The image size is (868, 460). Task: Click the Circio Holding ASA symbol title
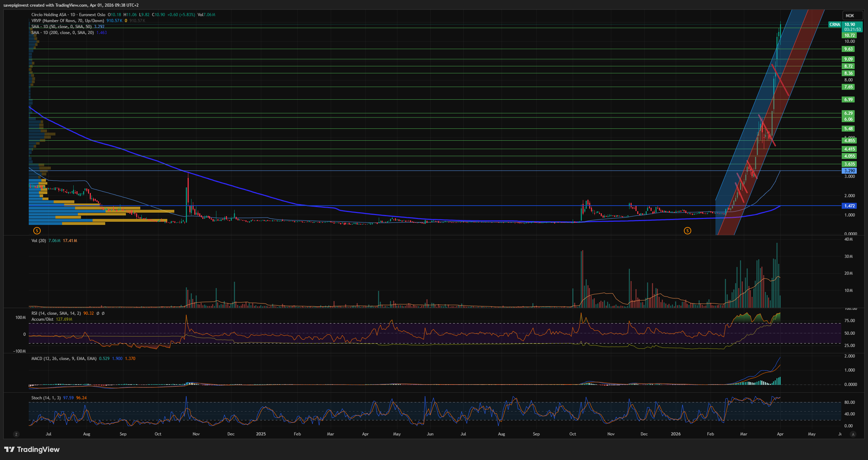pos(49,15)
